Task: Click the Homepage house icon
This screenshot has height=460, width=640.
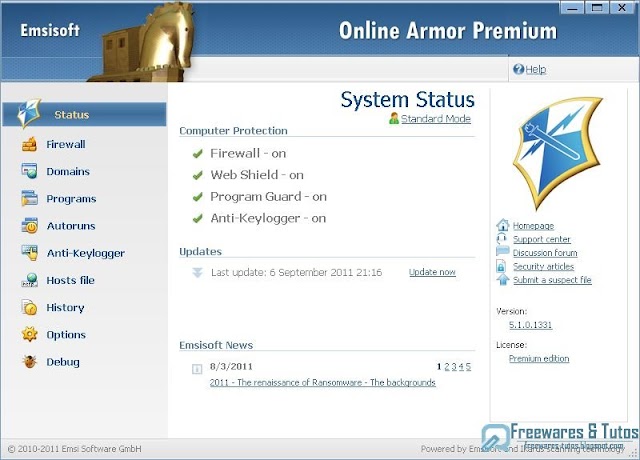Action: tap(502, 225)
